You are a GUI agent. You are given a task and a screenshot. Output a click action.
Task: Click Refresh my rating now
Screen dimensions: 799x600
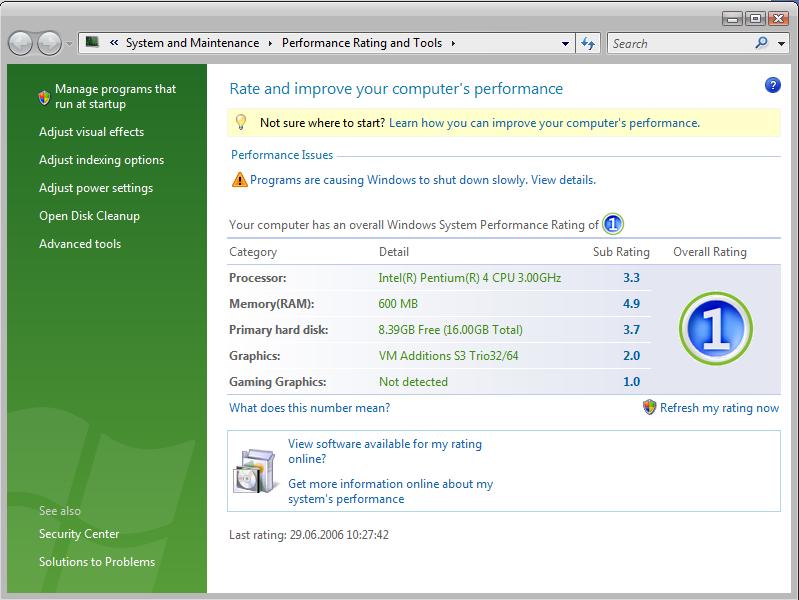coord(719,408)
